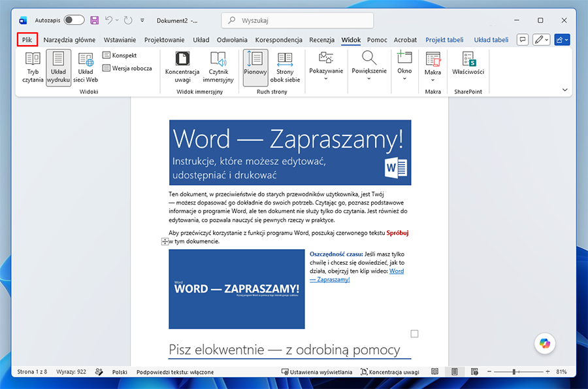This screenshot has height=389, width=588.
Task: Toggle the Autozapis switch
Action: 74,20
